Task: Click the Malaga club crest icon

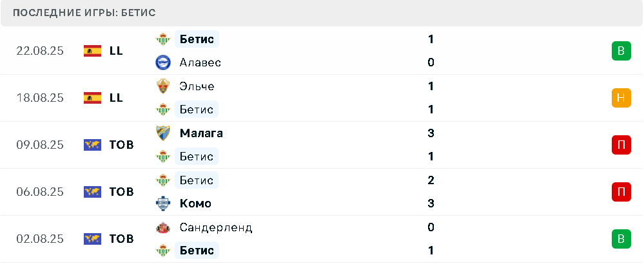Action: 163,133
